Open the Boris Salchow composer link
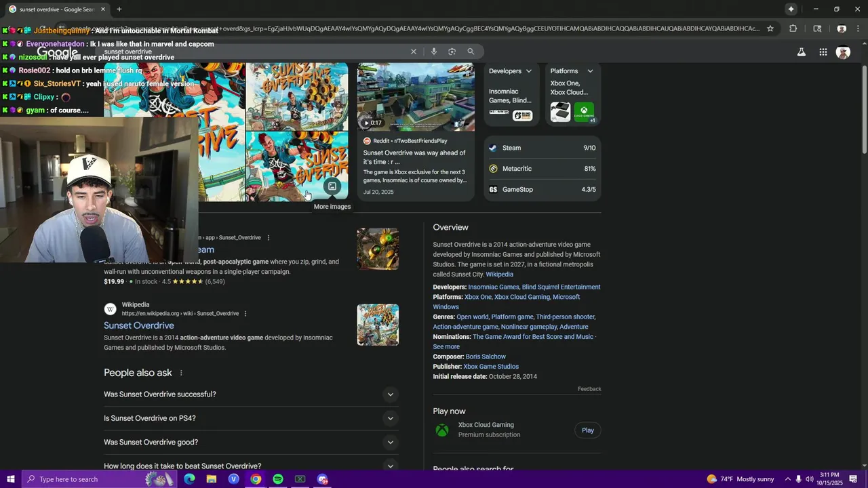Image resolution: width=868 pixels, height=488 pixels. [x=486, y=357]
